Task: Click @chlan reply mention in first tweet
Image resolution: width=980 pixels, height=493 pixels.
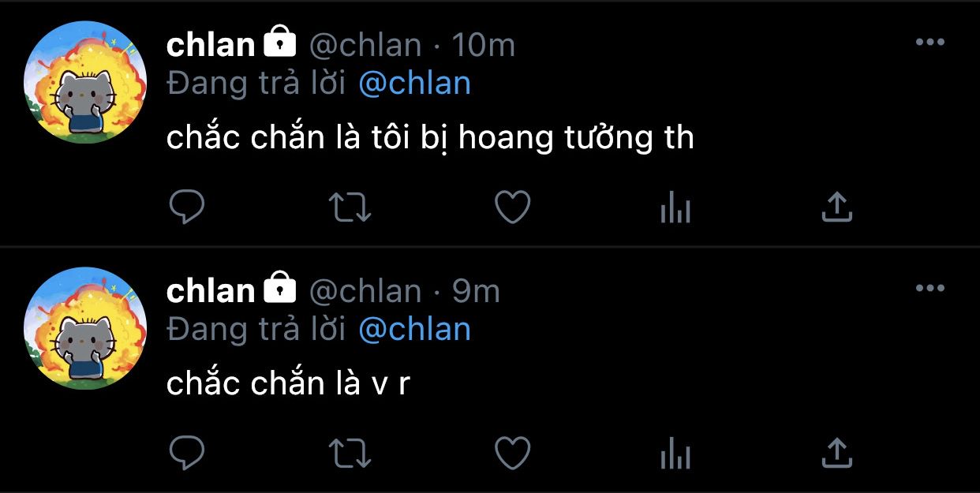Action: (x=414, y=84)
